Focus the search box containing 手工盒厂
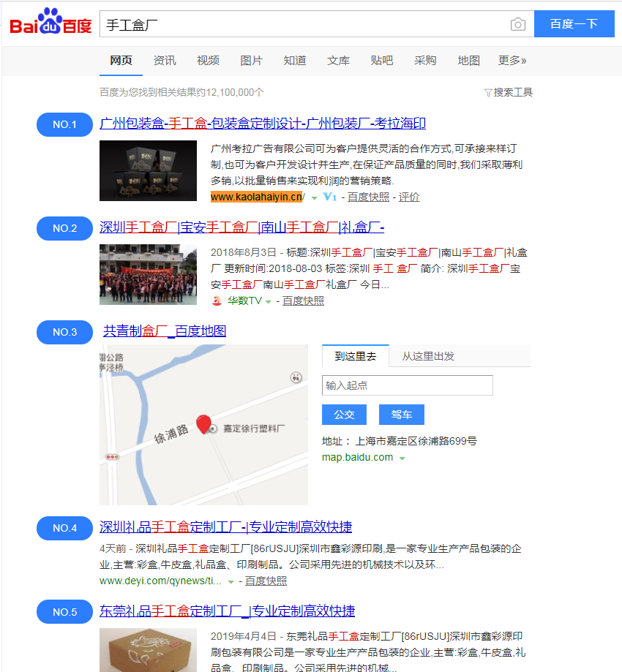 point(304,24)
